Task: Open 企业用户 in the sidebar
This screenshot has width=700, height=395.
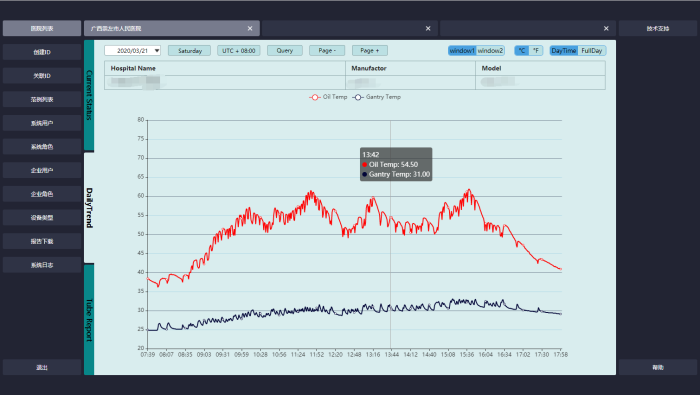Action: point(42,170)
